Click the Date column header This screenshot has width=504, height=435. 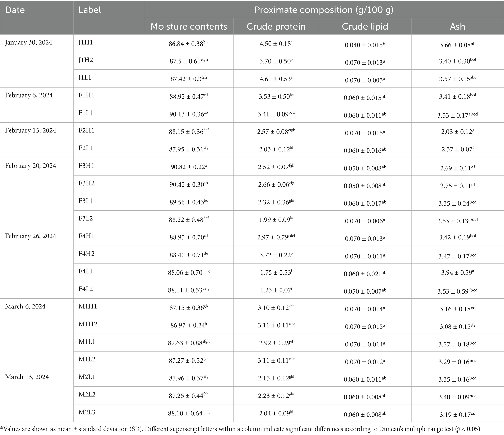coord(15,10)
